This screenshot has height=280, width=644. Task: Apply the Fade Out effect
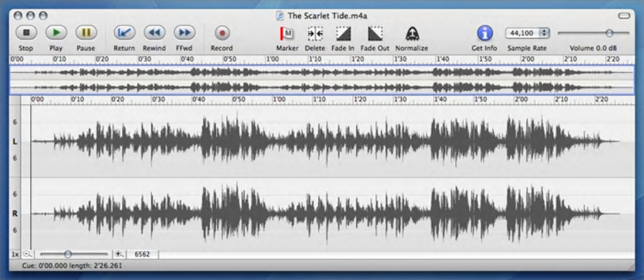coord(375,33)
